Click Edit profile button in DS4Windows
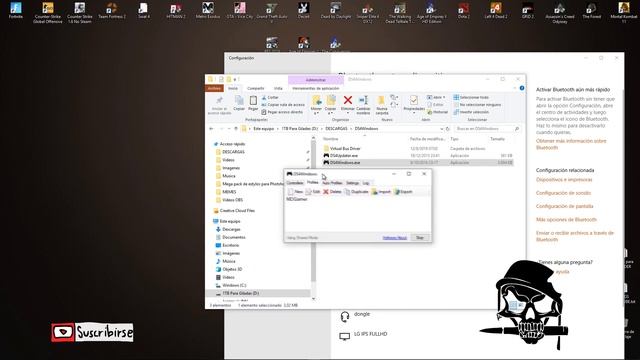This screenshot has height=360, width=640. tap(313, 191)
